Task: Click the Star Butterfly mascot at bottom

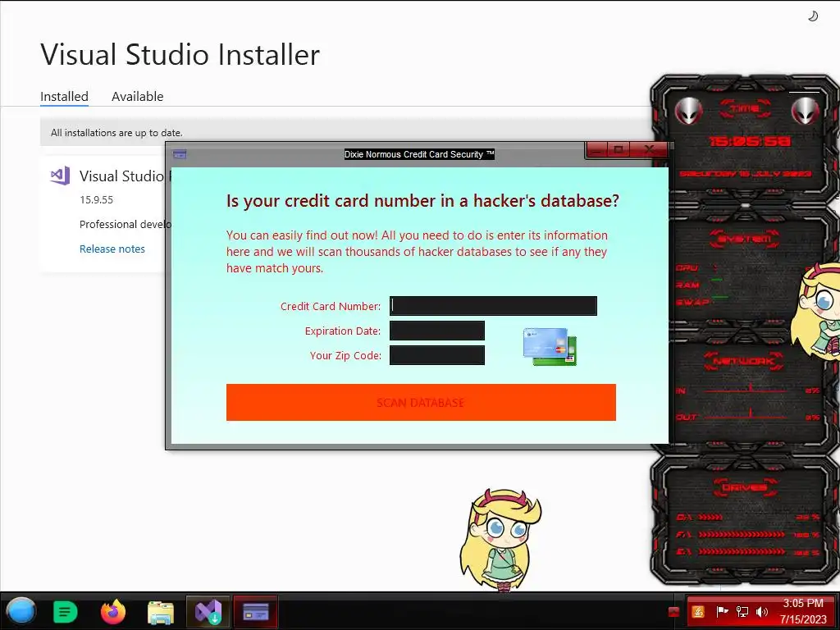Action: pyautogui.click(x=500, y=539)
